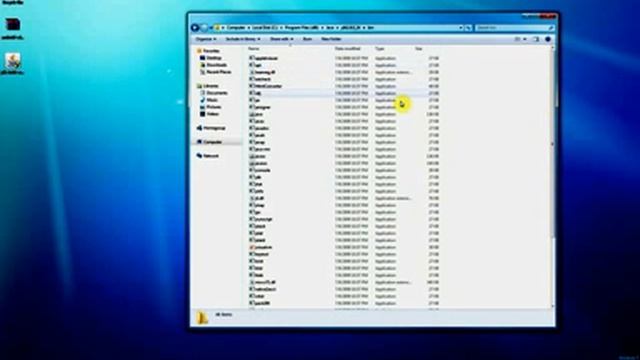Screen dimensions: 640x360
Task: Click the New folder button
Action: (331, 39)
